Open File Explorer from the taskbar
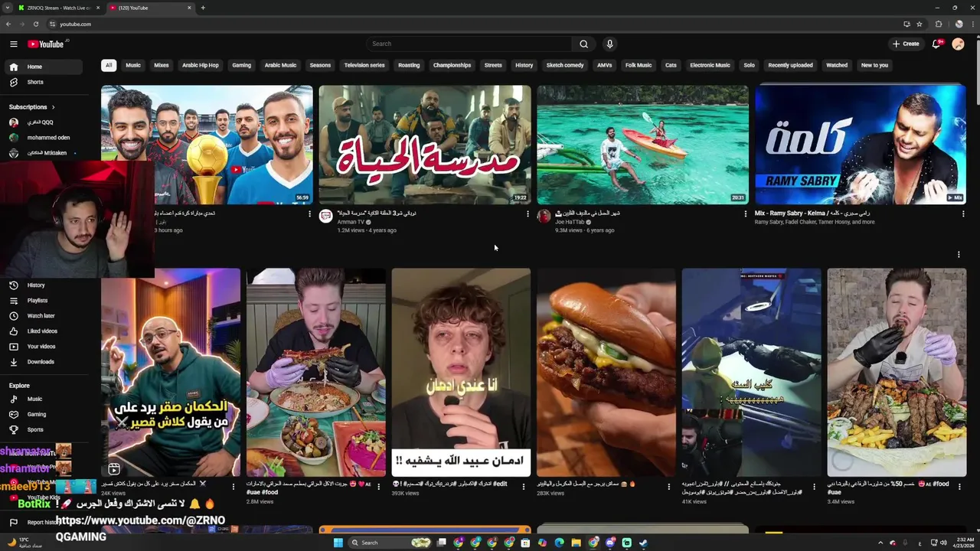Screen dimensions: 980x551 click(x=576, y=543)
